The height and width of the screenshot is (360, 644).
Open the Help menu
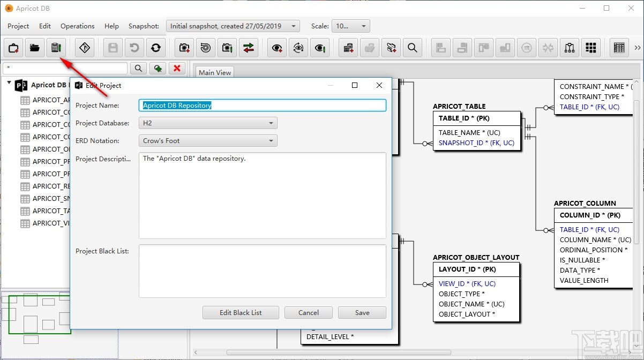coord(111,26)
